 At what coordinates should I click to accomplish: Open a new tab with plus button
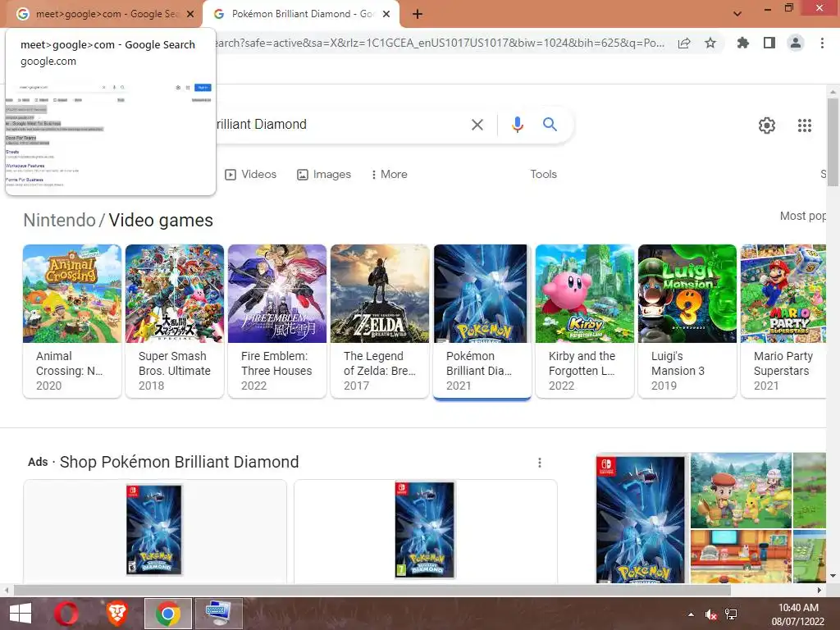(418, 15)
